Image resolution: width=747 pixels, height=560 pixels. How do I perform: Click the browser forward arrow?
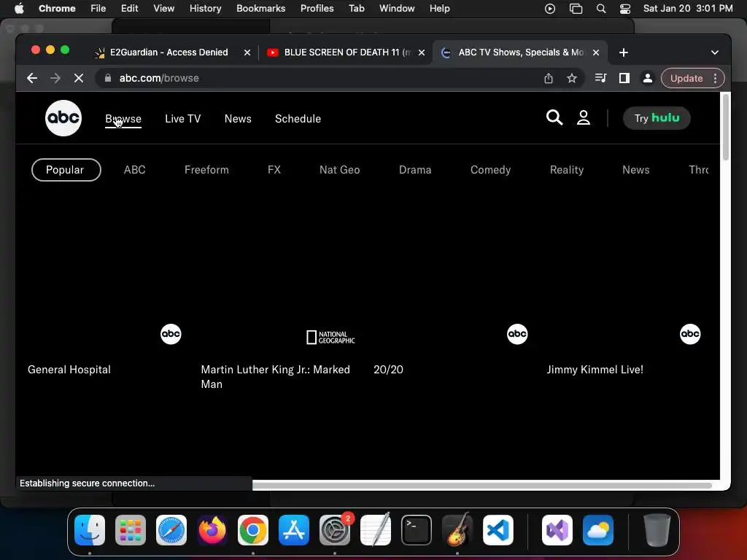pyautogui.click(x=55, y=78)
